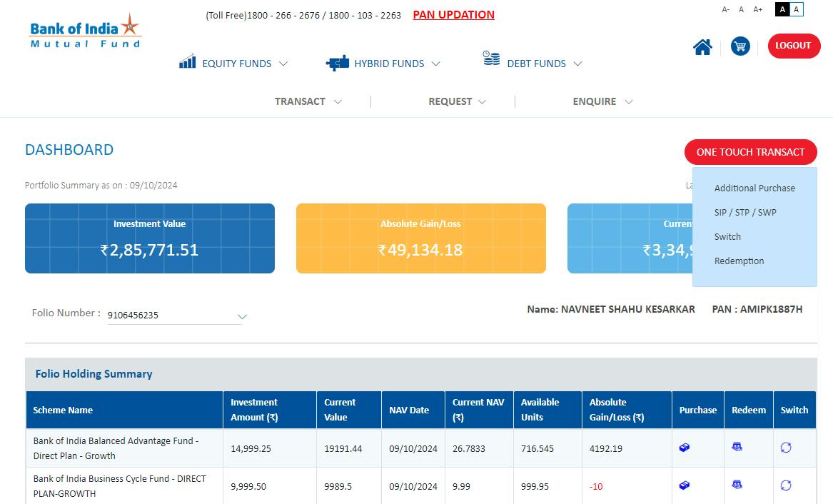Click the red -10 loss value
Viewport: 833px width, 504px height.
pyautogui.click(x=596, y=486)
